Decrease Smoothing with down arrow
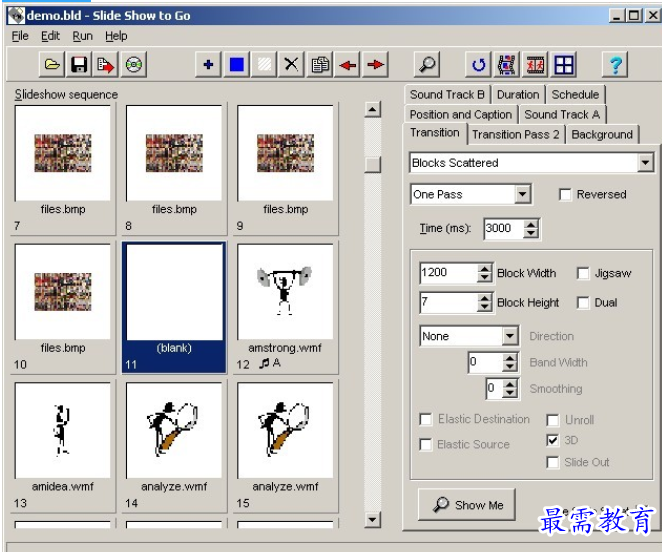The width and height of the screenshot is (662, 552). click(x=510, y=393)
